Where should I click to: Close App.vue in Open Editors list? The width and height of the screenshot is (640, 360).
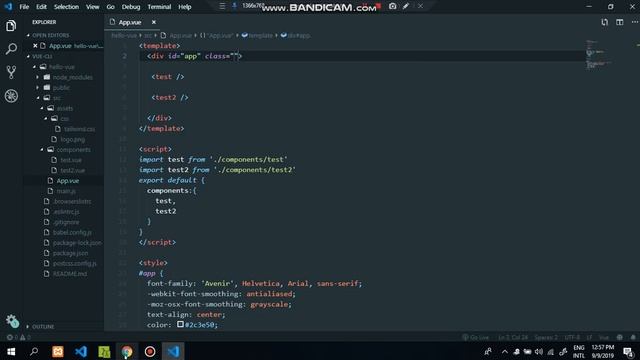35,46
